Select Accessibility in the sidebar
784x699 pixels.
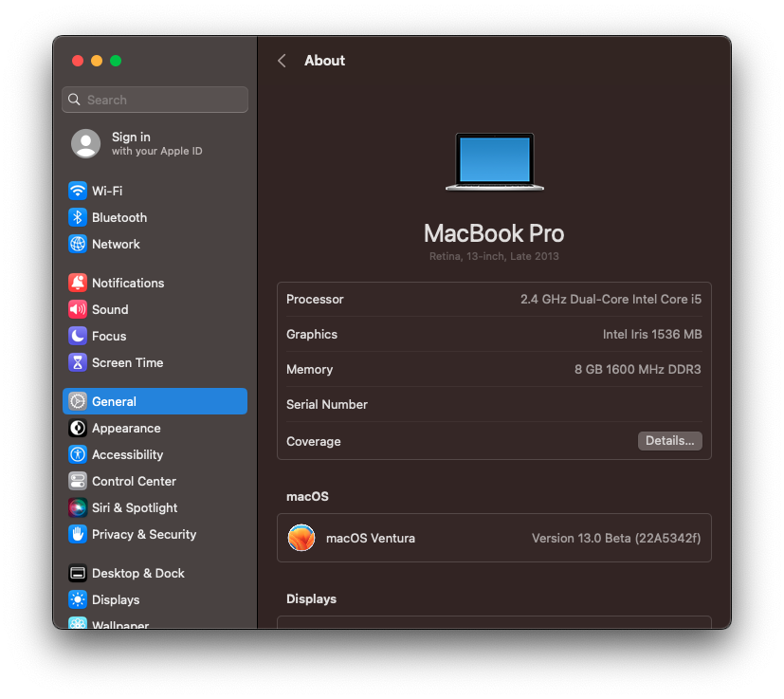[127, 455]
